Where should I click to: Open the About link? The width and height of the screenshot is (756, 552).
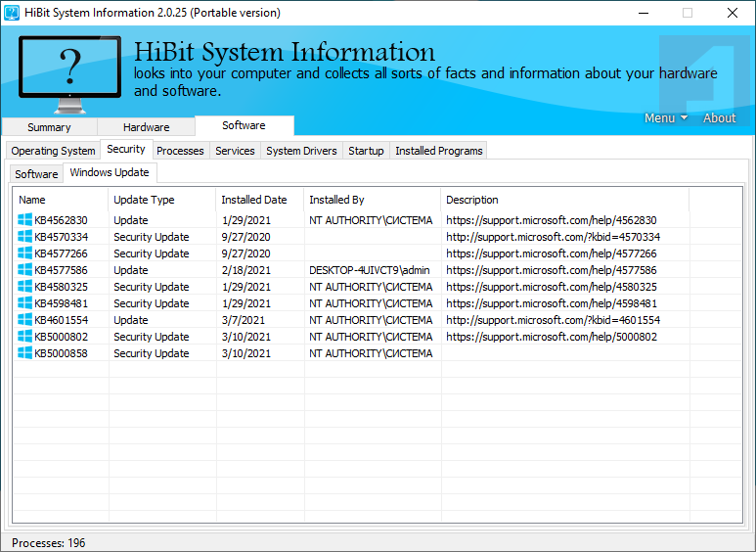point(720,117)
